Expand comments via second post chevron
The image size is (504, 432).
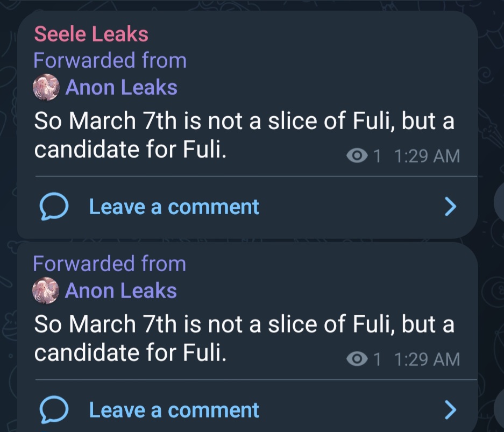pyautogui.click(x=450, y=410)
